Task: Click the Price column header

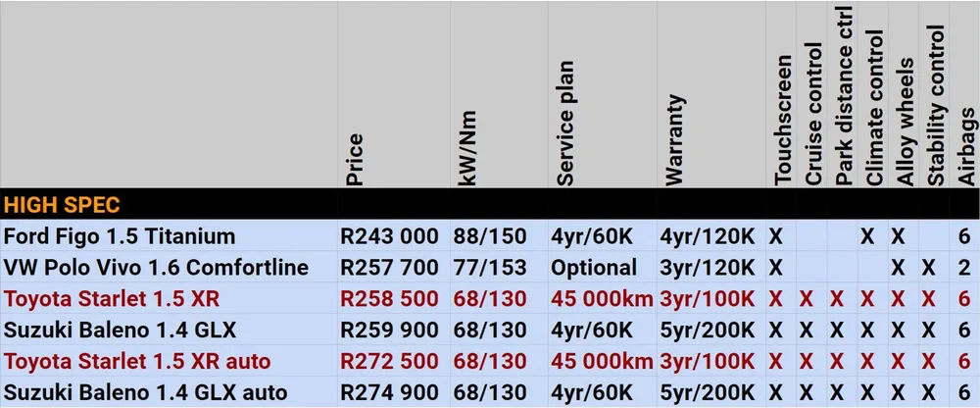Action: pyautogui.click(x=355, y=159)
